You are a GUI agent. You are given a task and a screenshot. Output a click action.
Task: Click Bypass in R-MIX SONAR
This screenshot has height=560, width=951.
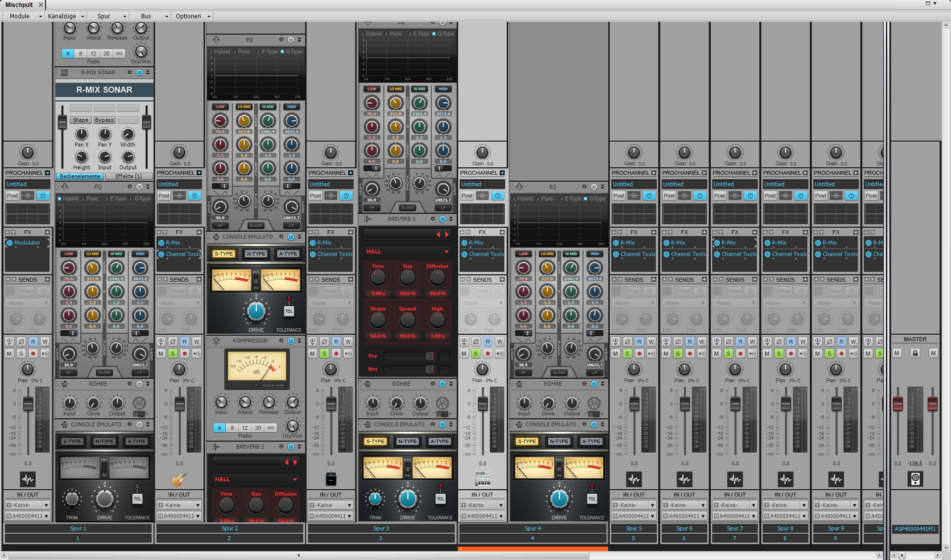104,120
